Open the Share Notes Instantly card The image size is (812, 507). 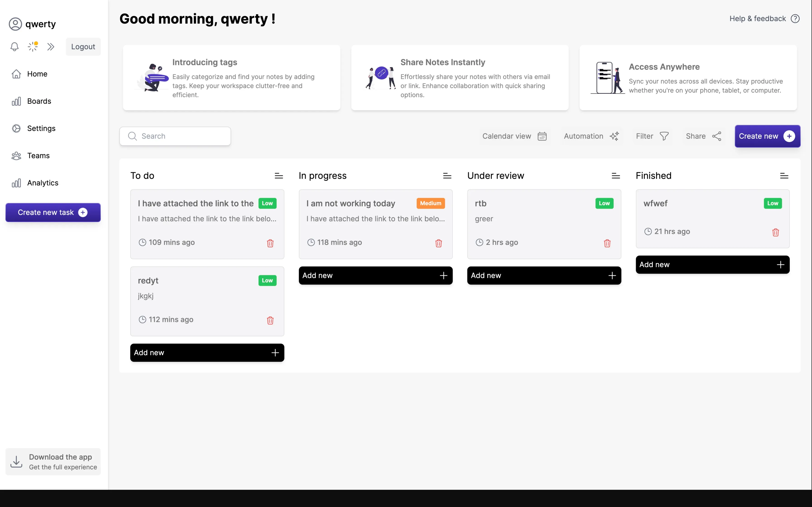[x=460, y=78]
